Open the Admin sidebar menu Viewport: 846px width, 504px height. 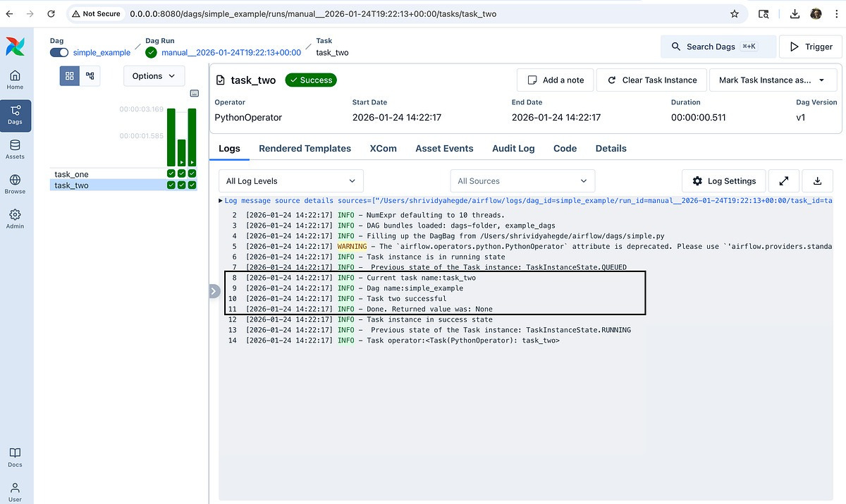(15, 219)
